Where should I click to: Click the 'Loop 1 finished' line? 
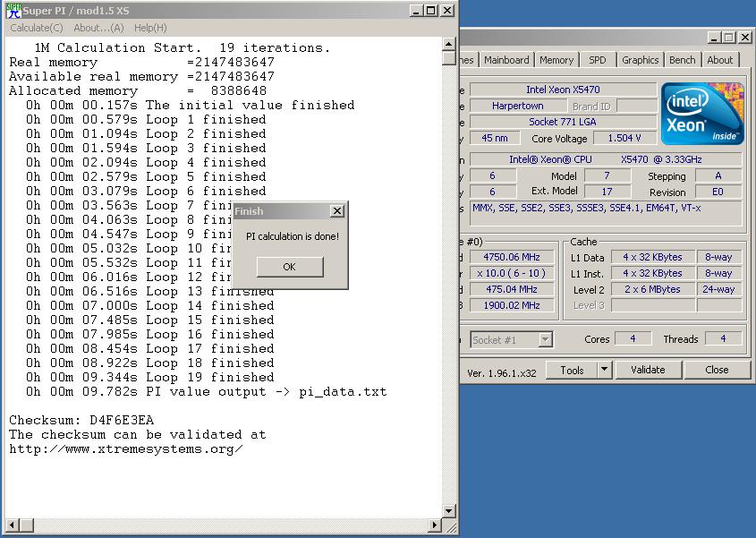[146, 119]
